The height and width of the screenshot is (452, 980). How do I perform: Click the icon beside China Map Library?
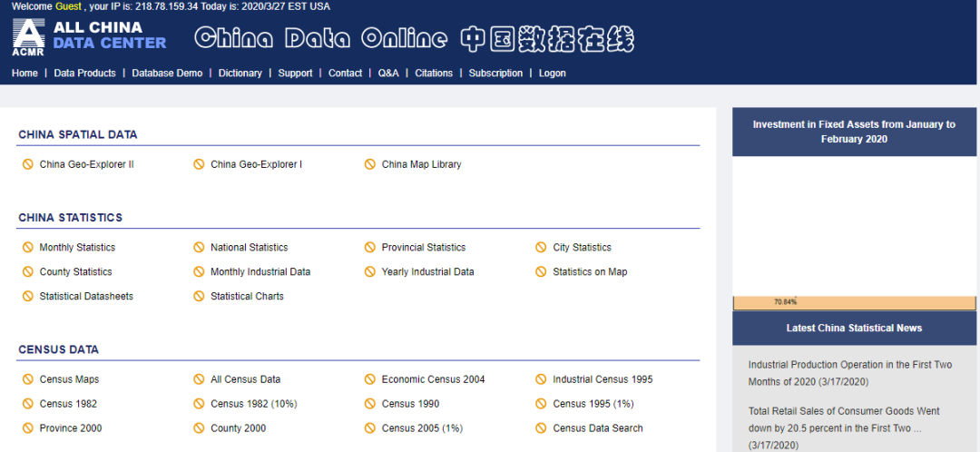click(x=370, y=164)
